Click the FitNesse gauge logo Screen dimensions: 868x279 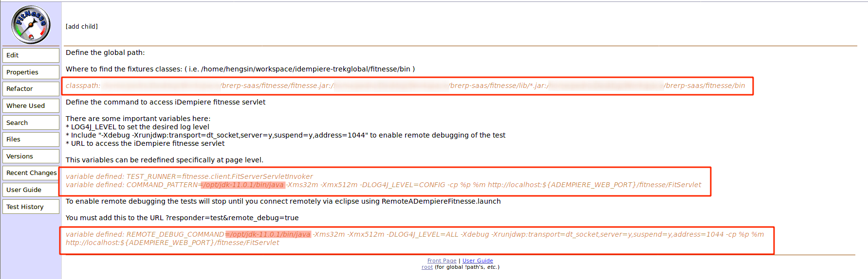pyautogui.click(x=31, y=24)
